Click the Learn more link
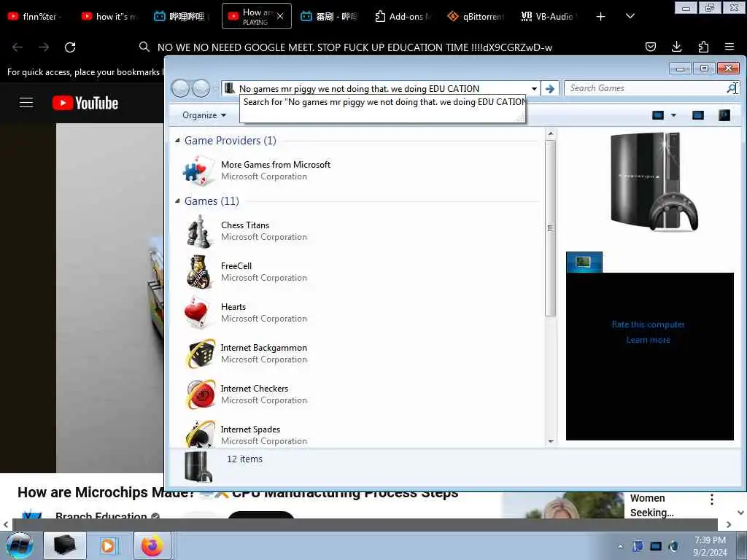Image resolution: width=747 pixels, height=560 pixels. pyautogui.click(x=648, y=340)
